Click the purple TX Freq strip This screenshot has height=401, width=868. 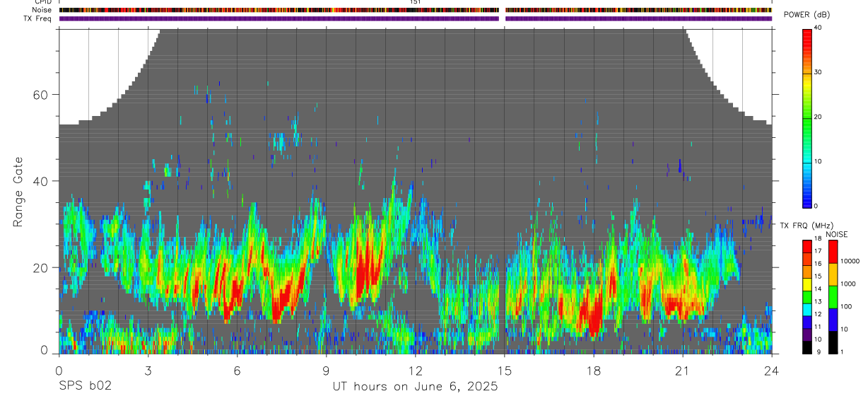416,19
